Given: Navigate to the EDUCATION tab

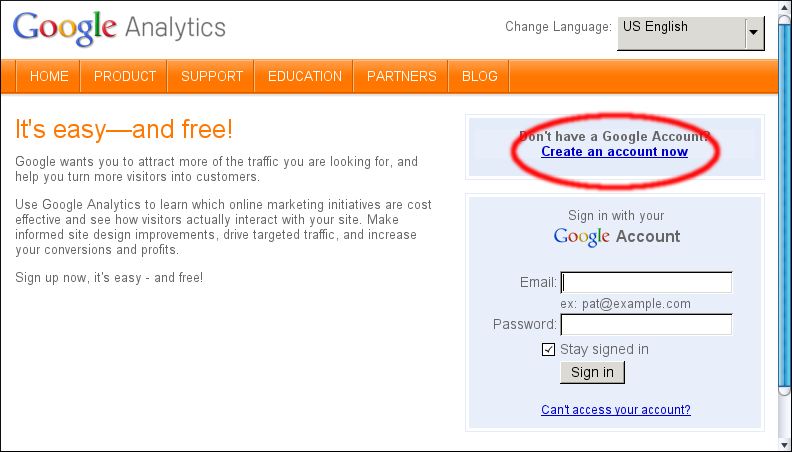Looking at the screenshot, I should coord(304,76).
